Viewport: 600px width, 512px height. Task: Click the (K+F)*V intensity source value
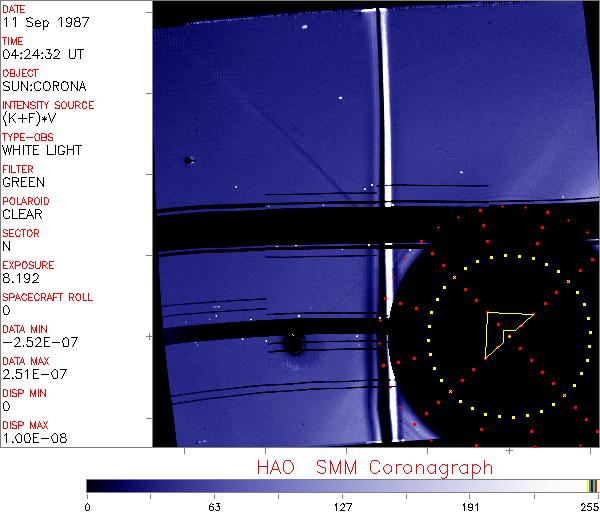pyautogui.click(x=30, y=119)
